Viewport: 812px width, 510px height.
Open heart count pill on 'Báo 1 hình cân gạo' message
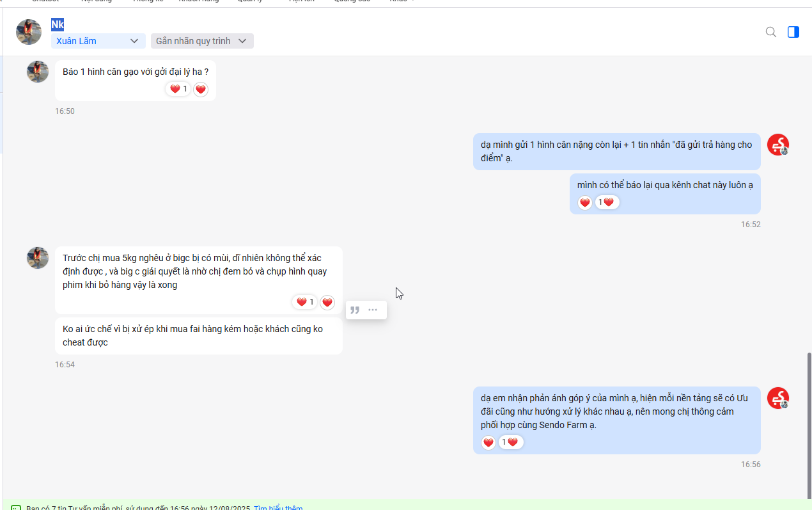click(178, 89)
